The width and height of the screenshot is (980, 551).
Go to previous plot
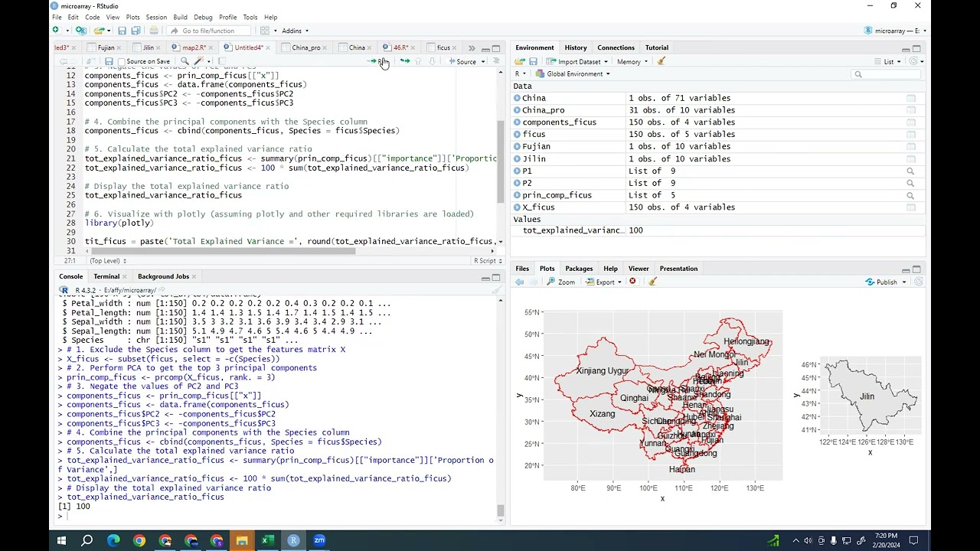point(519,282)
